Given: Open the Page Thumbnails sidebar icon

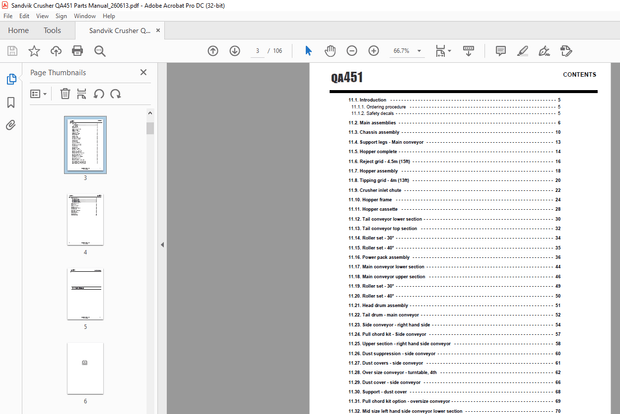Looking at the screenshot, I should pyautogui.click(x=11, y=79).
